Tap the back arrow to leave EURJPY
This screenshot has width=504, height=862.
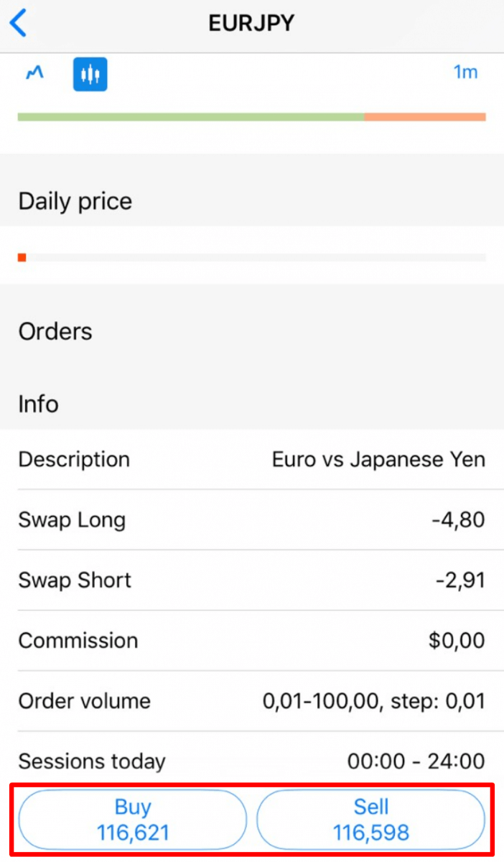pyautogui.click(x=18, y=22)
